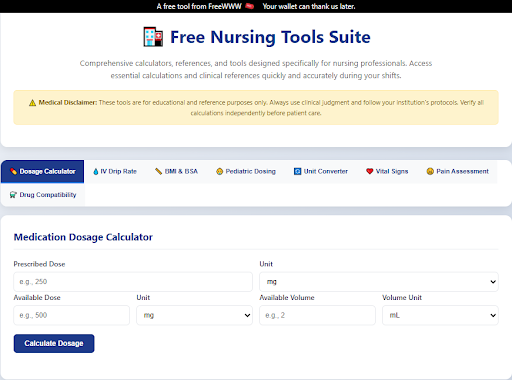Open the Drug Compatibility tab
The height and width of the screenshot is (380, 512).
[43, 195]
